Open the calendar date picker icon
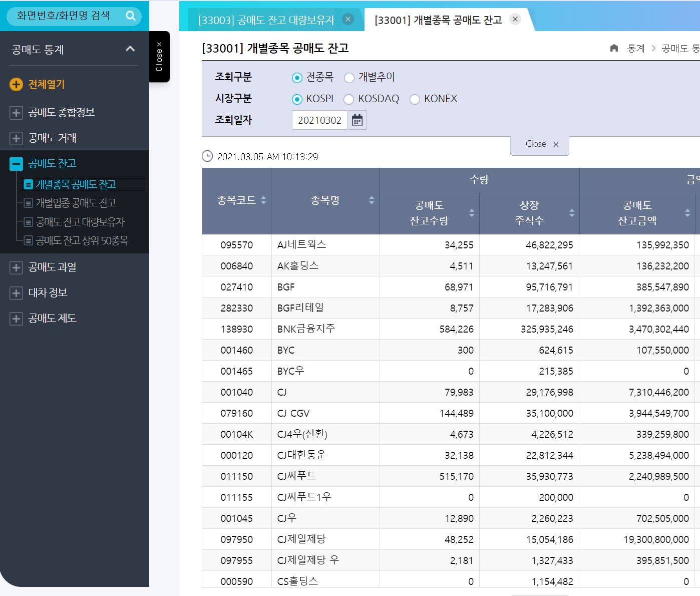This screenshot has height=596, width=700. 357,120
